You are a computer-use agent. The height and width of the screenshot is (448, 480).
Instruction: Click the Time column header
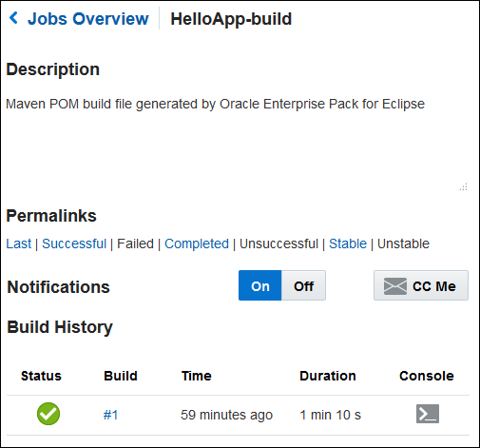pyautogui.click(x=197, y=376)
